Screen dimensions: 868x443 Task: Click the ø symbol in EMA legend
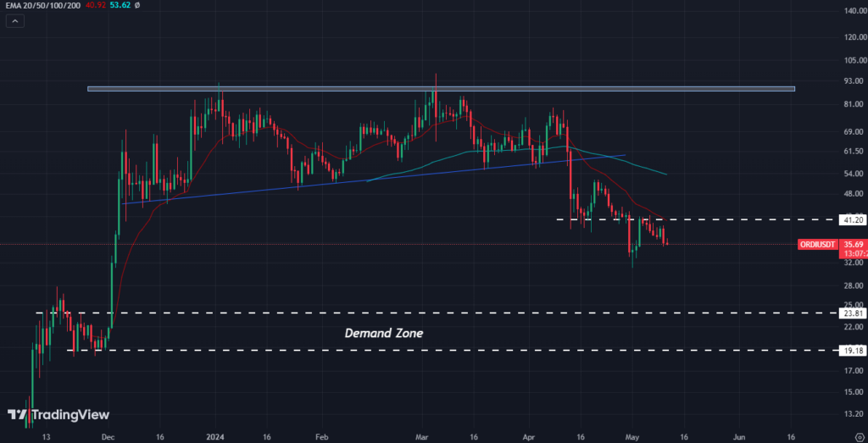pyautogui.click(x=136, y=5)
